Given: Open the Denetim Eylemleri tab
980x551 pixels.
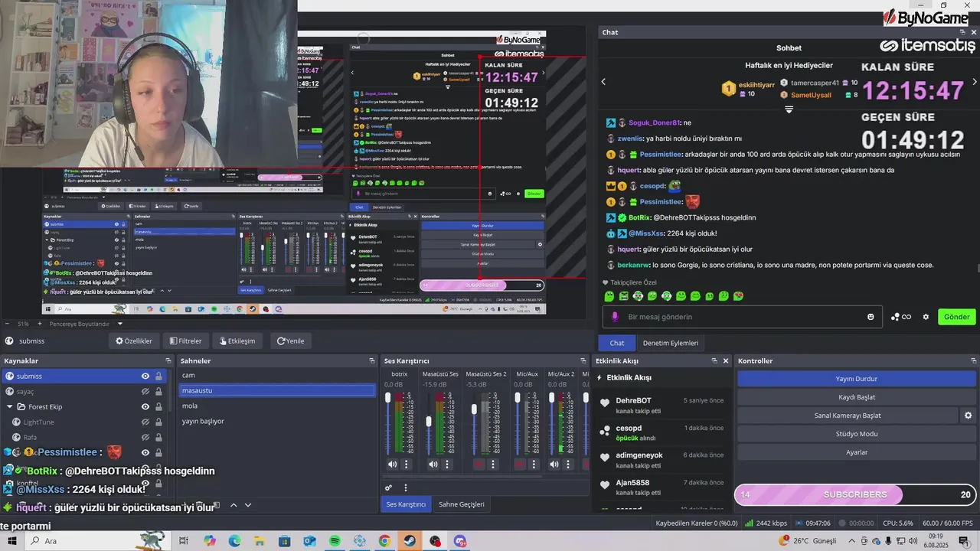Looking at the screenshot, I should click(670, 343).
